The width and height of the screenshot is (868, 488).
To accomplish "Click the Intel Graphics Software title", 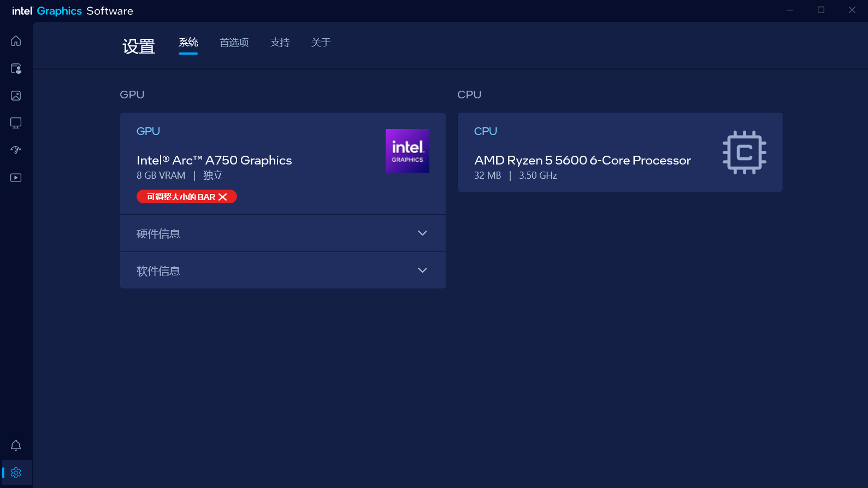I will click(73, 11).
